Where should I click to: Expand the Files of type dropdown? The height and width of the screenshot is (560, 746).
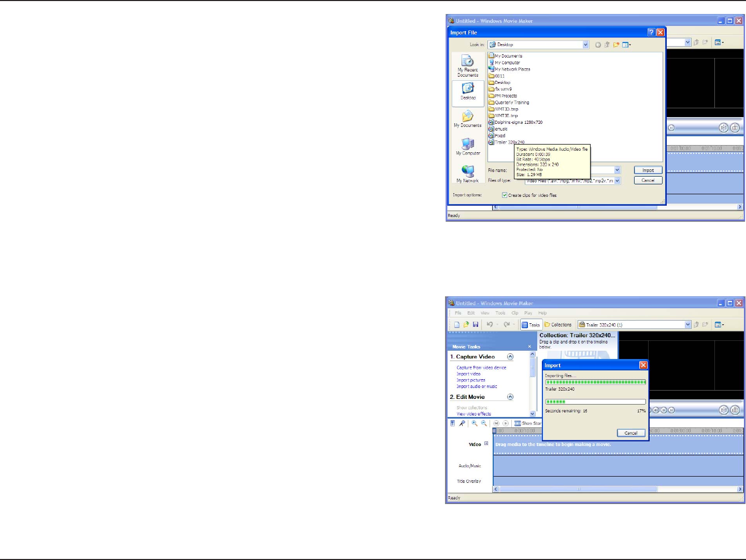coord(617,180)
